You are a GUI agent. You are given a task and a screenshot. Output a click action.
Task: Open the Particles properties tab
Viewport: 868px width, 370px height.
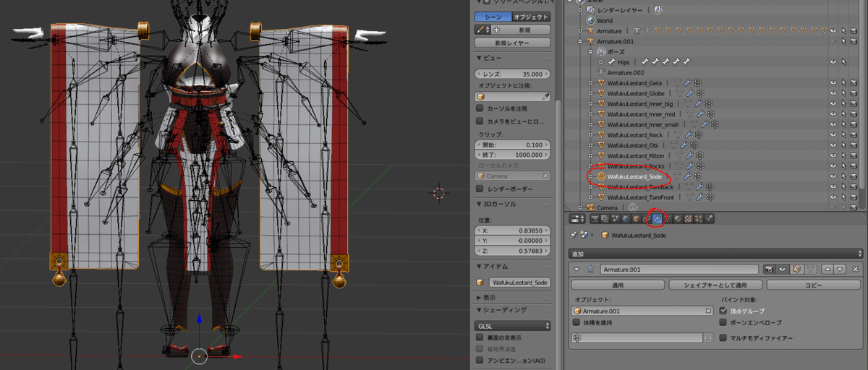(x=698, y=218)
